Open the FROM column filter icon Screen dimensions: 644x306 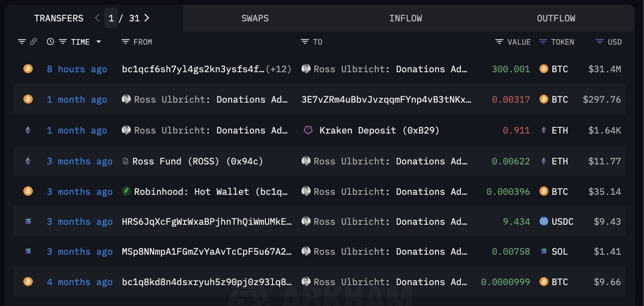(x=126, y=42)
